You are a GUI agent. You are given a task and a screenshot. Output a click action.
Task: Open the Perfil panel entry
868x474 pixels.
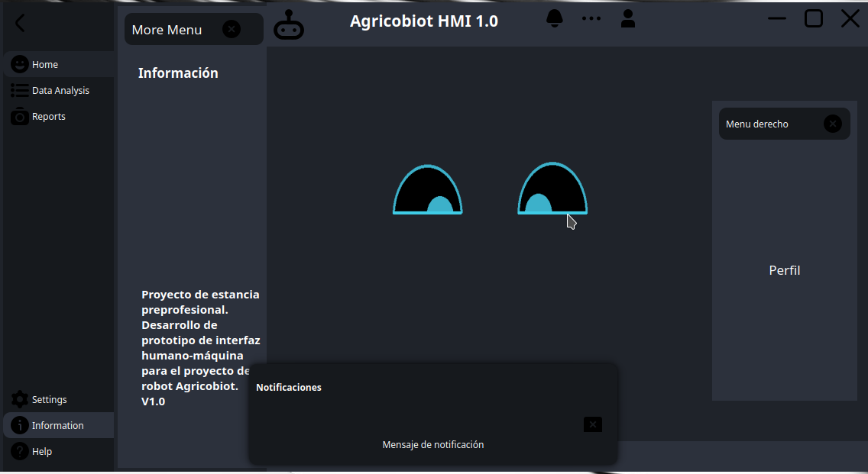click(784, 270)
